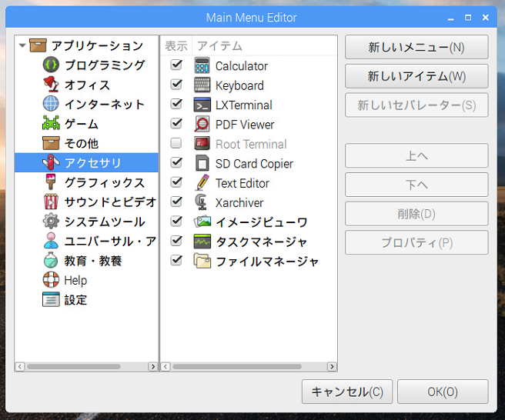The width and height of the screenshot is (505, 420).
Task: Click the Text Editor pencil icon
Action: click(202, 183)
